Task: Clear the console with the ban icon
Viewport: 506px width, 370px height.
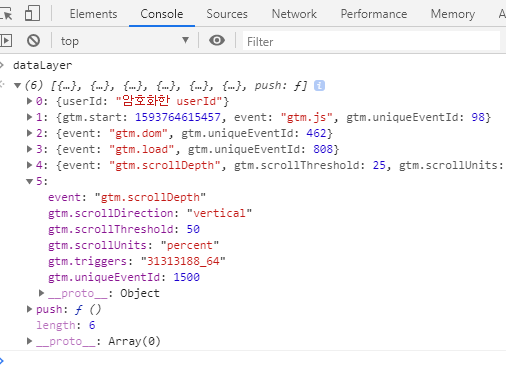Action: click(33, 41)
